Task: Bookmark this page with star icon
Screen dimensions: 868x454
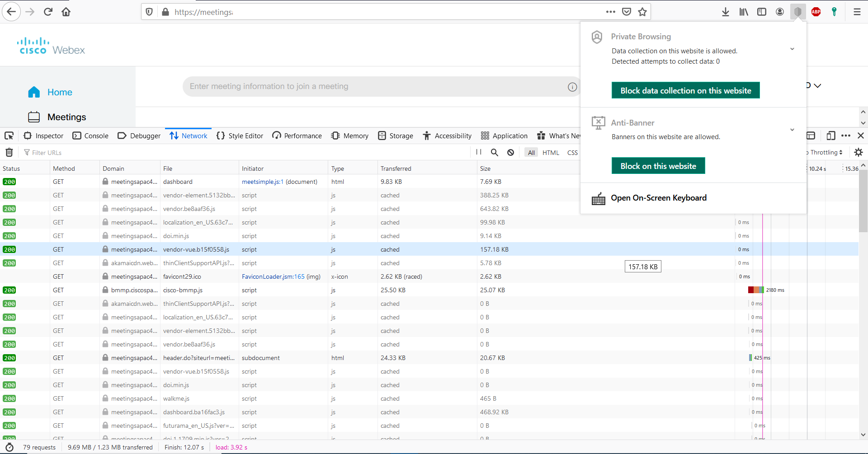Action: coord(642,12)
